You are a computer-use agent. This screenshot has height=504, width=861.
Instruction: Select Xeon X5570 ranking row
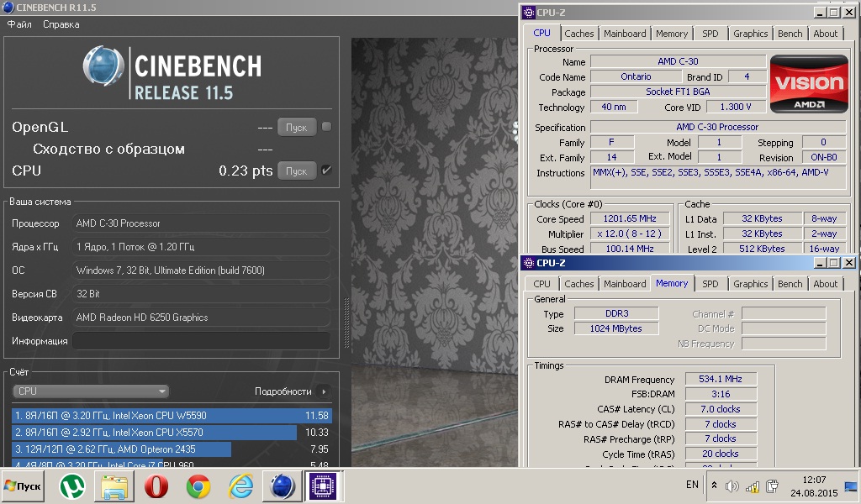(172, 432)
